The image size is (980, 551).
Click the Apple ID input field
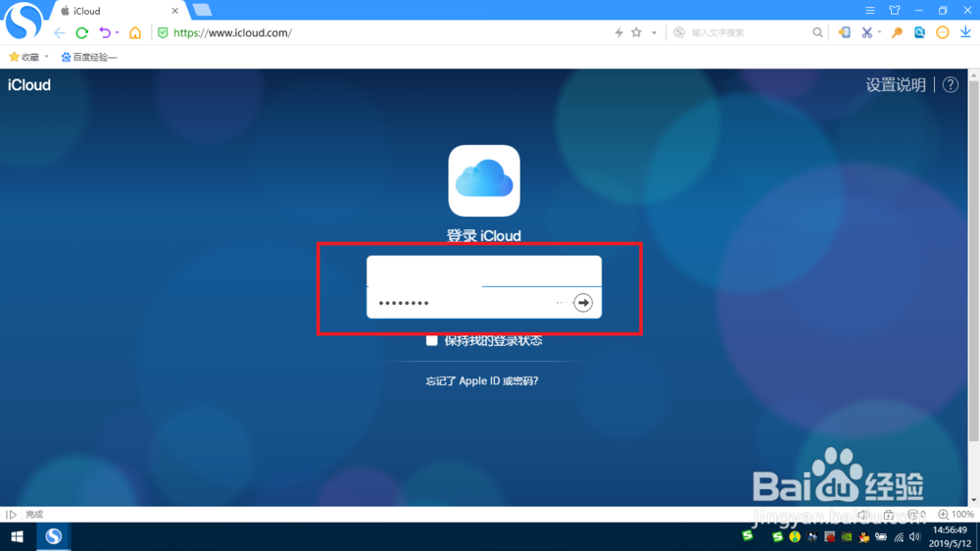click(484, 272)
